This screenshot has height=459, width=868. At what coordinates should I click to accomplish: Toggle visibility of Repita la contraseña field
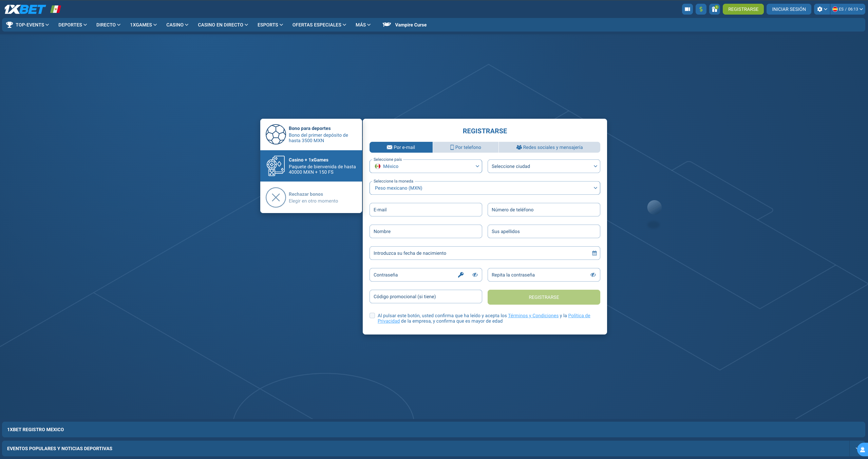pyautogui.click(x=593, y=275)
